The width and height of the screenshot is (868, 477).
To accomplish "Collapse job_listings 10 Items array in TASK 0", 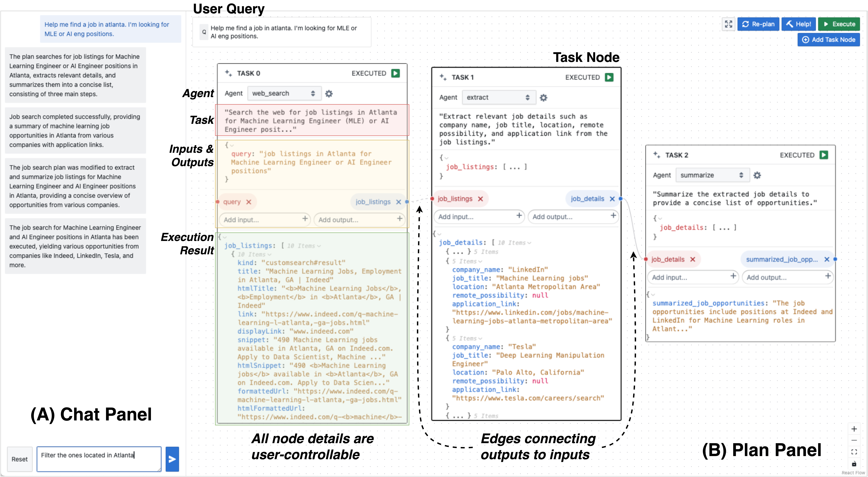I will tap(319, 246).
